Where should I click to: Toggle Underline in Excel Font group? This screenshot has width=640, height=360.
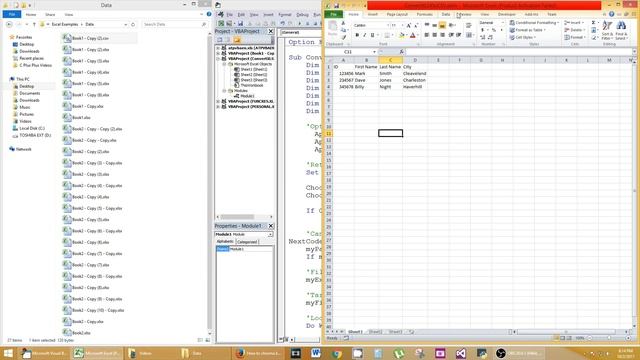[372, 36]
